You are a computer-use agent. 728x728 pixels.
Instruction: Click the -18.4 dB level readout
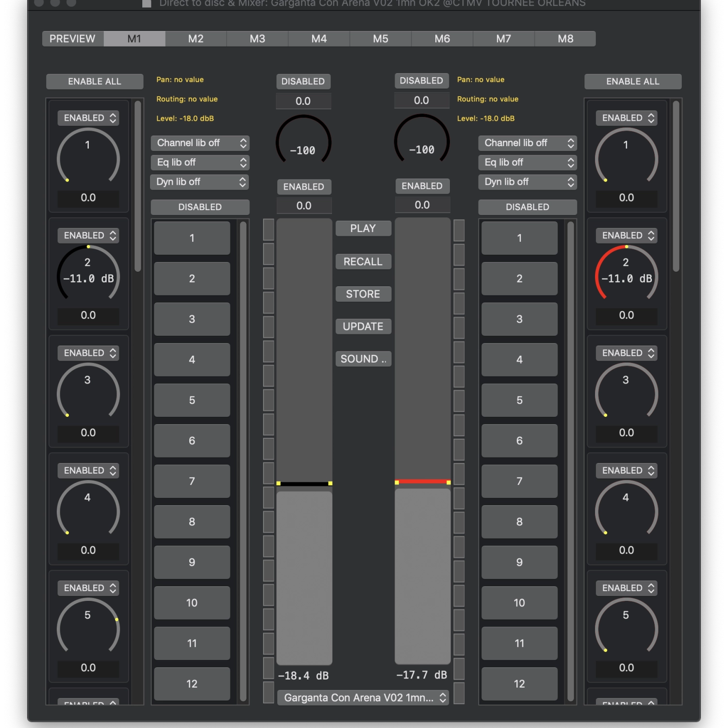pos(303,676)
